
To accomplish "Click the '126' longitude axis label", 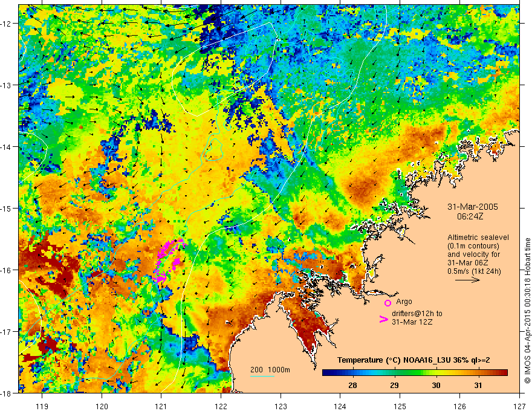I will pyautogui.click(x=459, y=406).
